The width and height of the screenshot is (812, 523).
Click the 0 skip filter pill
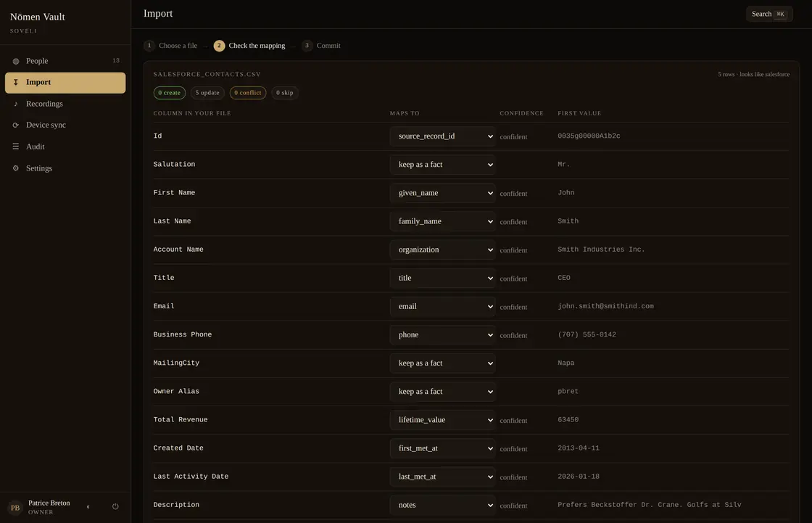pos(284,93)
